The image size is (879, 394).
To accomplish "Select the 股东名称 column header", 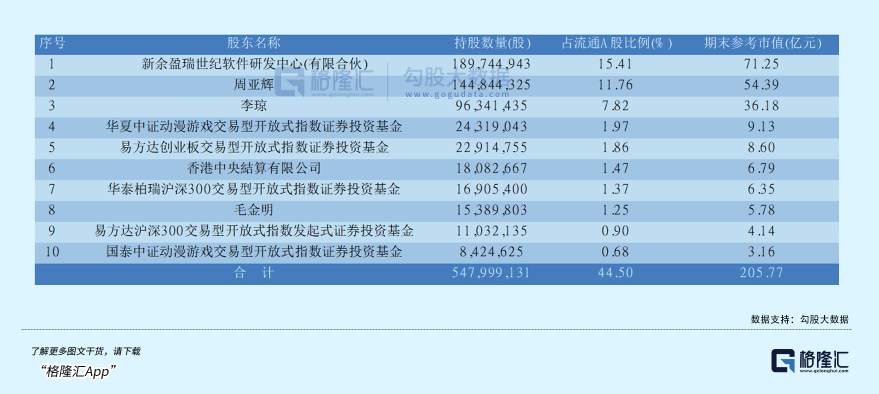I will pos(253,43).
